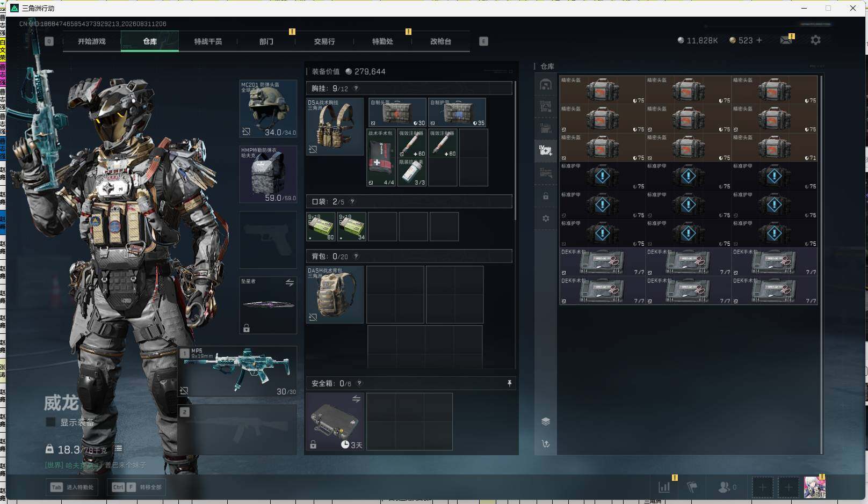The image size is (868, 504).
Task: Select the 9x19 ammo stack of 60
Action: (321, 227)
